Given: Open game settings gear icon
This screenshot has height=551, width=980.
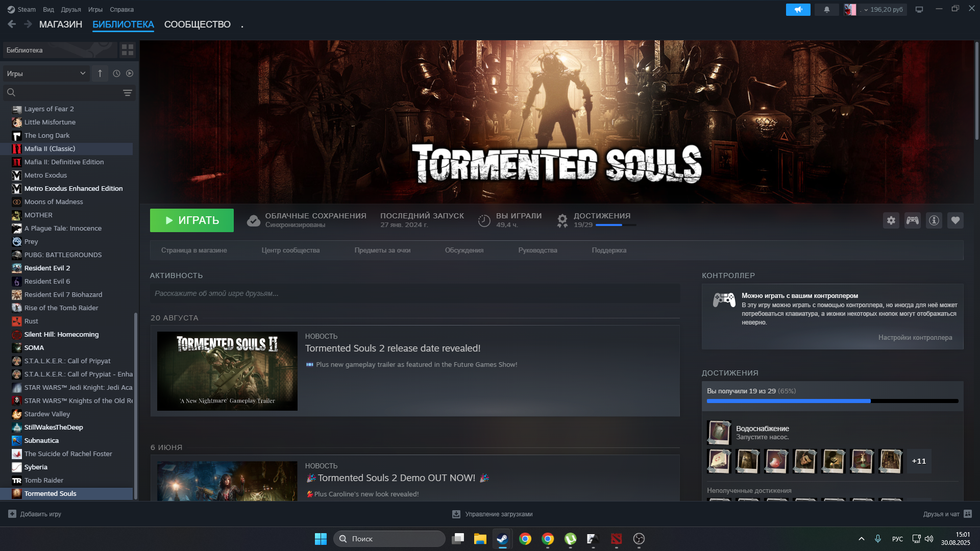Looking at the screenshot, I should pyautogui.click(x=891, y=220).
